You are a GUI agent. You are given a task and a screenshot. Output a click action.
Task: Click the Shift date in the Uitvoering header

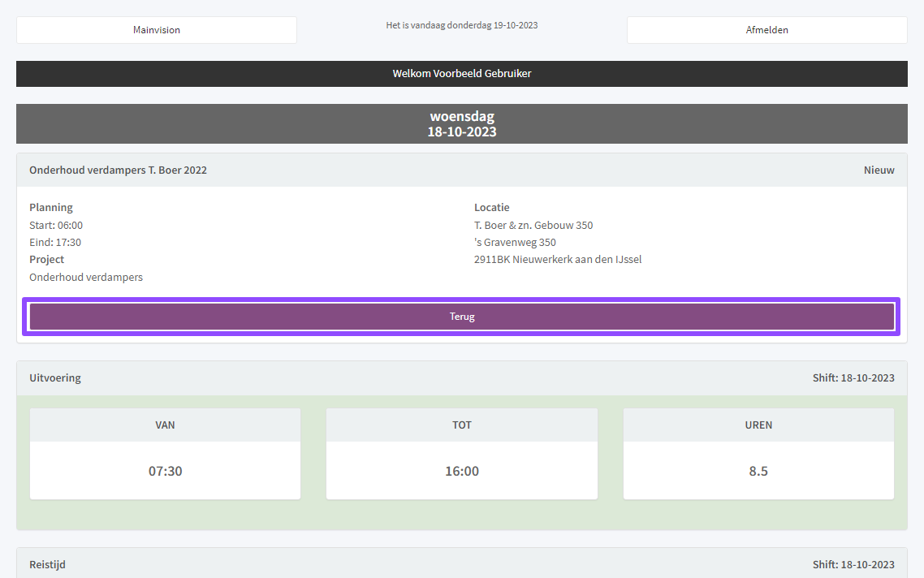(853, 378)
